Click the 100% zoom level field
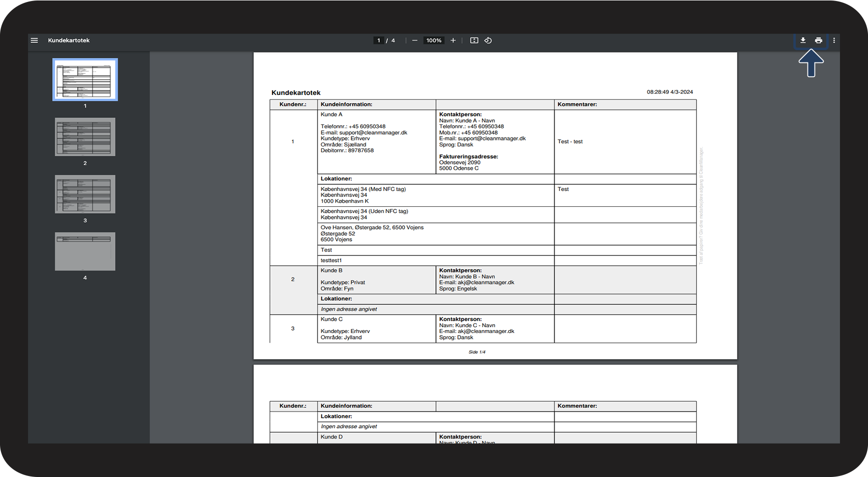868x477 pixels. (x=434, y=40)
